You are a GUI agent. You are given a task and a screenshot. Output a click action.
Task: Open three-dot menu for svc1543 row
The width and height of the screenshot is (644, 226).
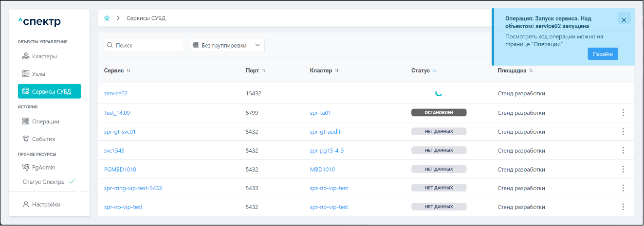(623, 150)
